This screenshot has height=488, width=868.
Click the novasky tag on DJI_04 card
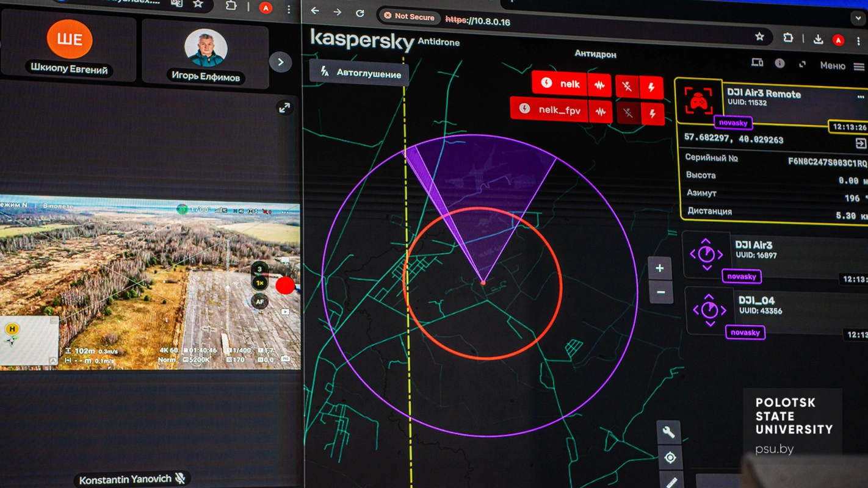pyautogui.click(x=745, y=332)
